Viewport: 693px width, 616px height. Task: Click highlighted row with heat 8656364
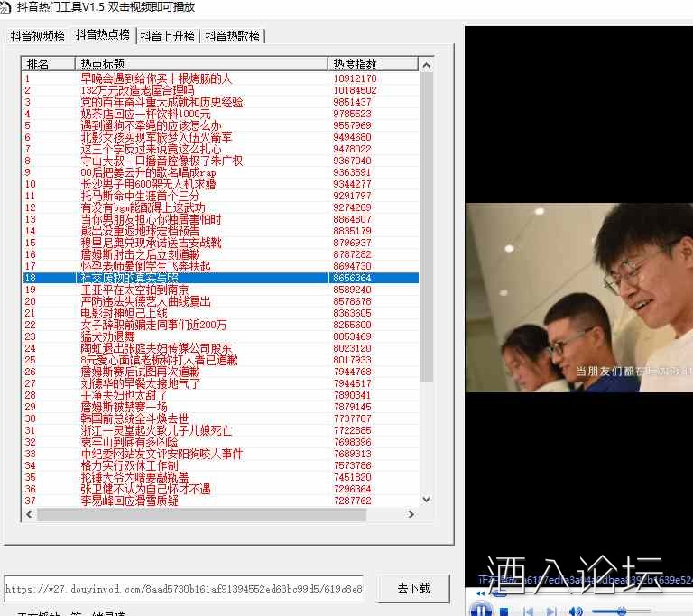221,278
